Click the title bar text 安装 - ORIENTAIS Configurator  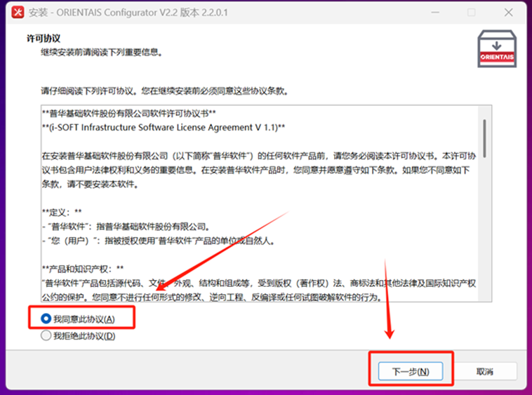coord(128,13)
